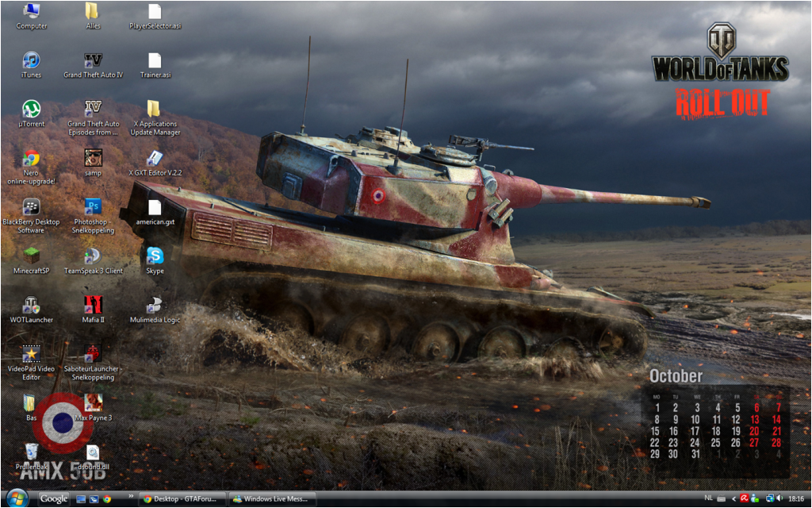Launch the Photoshop shortcut

[x=94, y=216]
